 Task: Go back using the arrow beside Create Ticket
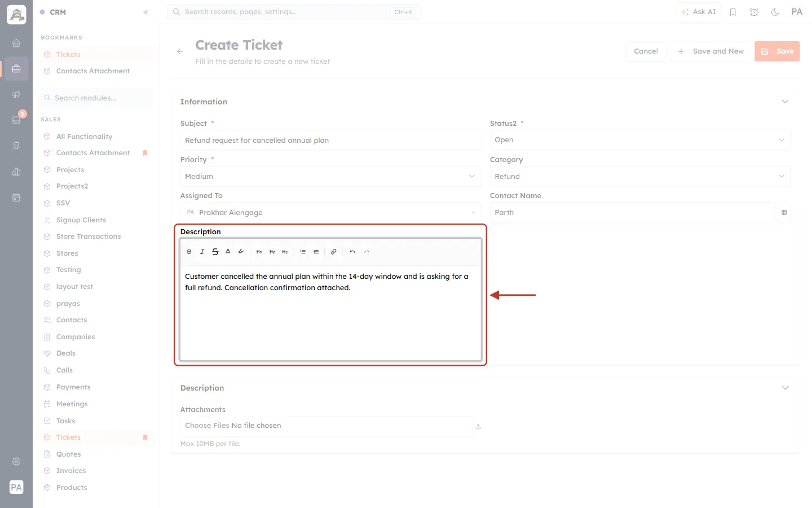point(180,51)
